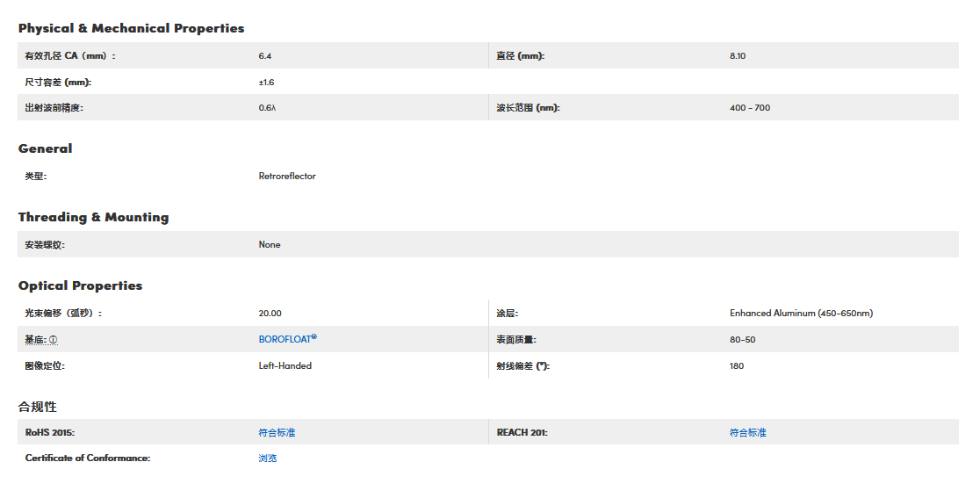Click the 8.10 diameter value
Screen dimensions: 980x491
click(x=737, y=56)
